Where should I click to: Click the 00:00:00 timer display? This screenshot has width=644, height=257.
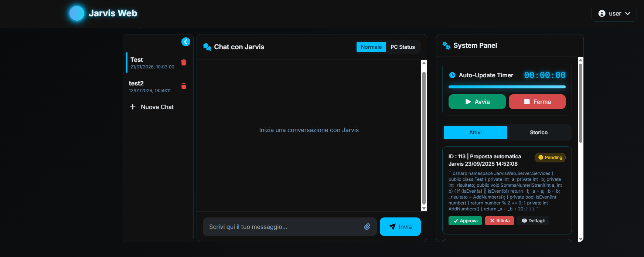[x=545, y=75]
